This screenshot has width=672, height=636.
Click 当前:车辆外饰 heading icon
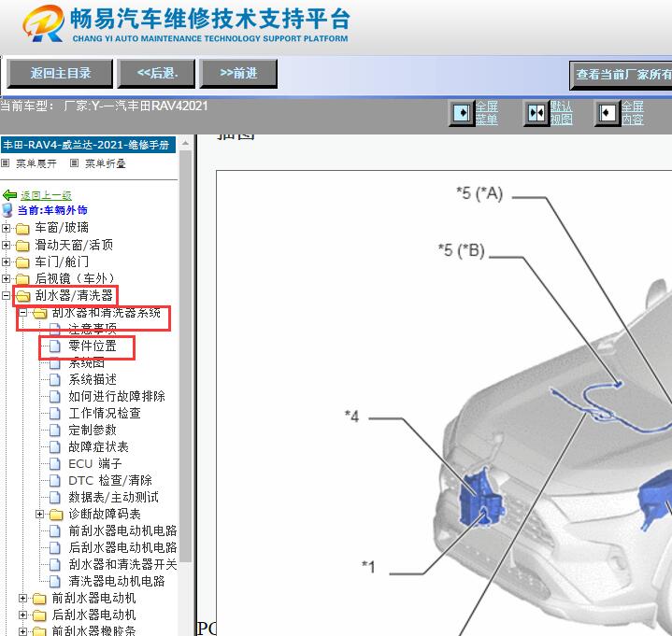[7, 210]
